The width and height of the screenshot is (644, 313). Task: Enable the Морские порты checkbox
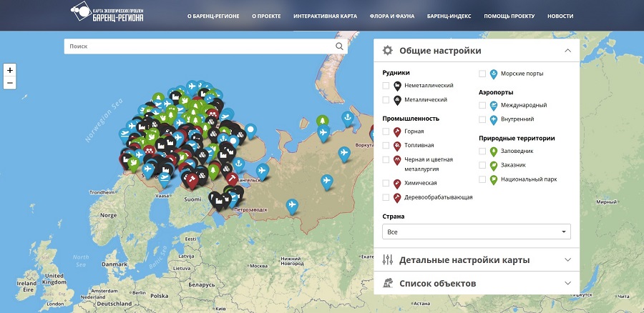482,74
